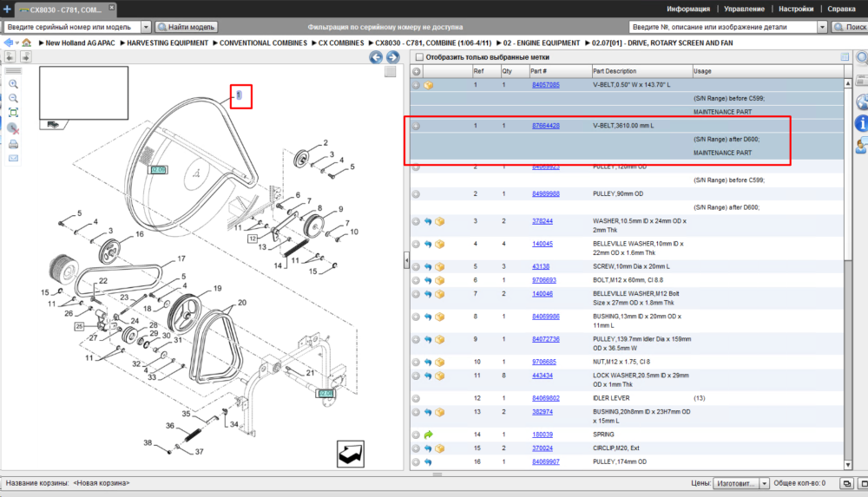Image resolution: width=868 pixels, height=497 pixels.
Task: Sort by Part Description column header
Action: 641,71
